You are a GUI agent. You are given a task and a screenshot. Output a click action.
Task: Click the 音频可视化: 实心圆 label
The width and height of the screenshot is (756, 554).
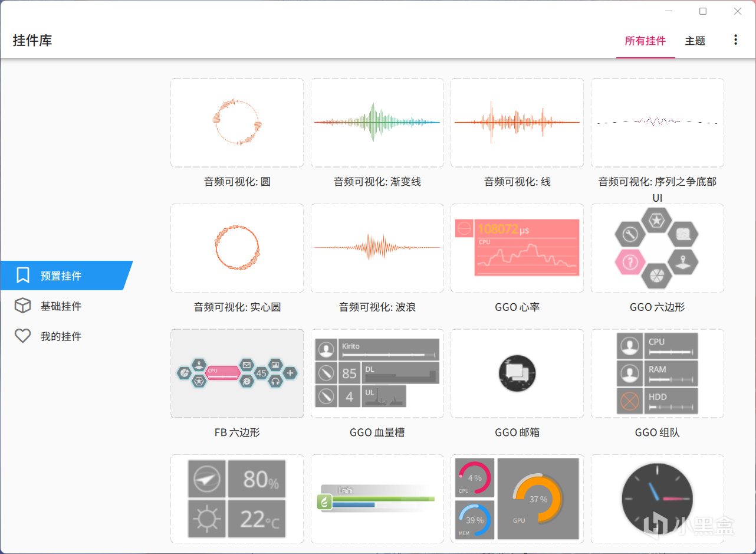(x=237, y=307)
